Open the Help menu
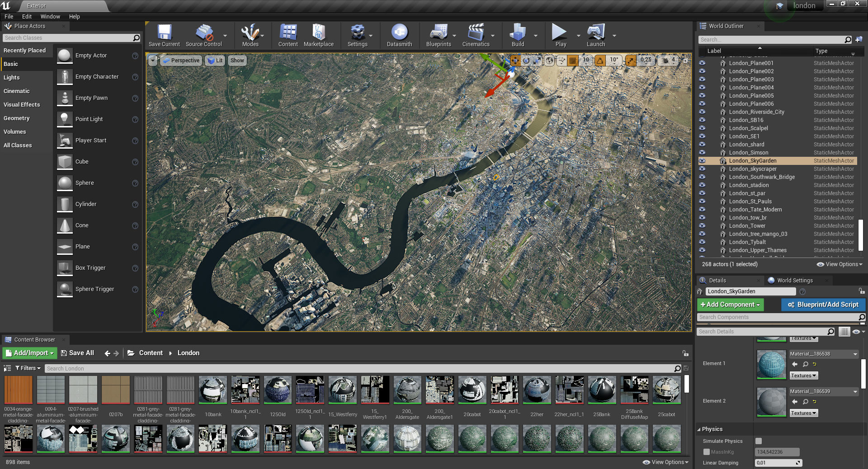868x469 pixels. click(74, 16)
